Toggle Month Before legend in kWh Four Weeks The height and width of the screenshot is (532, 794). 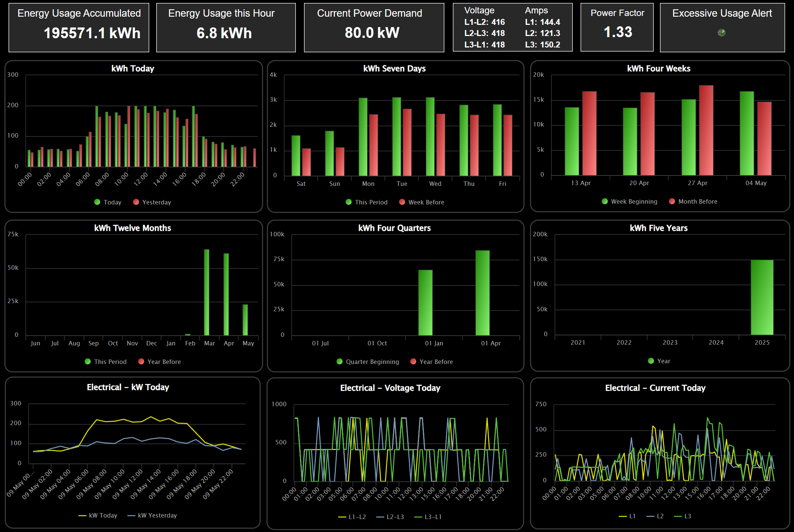(693, 201)
